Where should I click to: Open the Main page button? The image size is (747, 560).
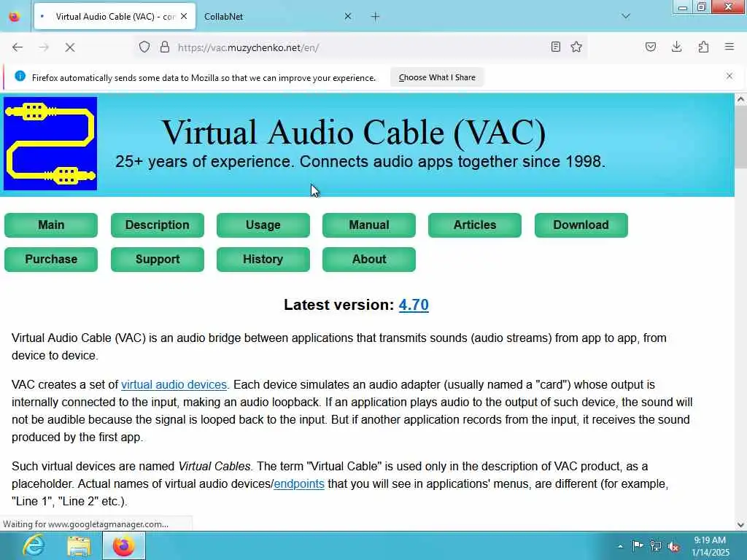51,225
